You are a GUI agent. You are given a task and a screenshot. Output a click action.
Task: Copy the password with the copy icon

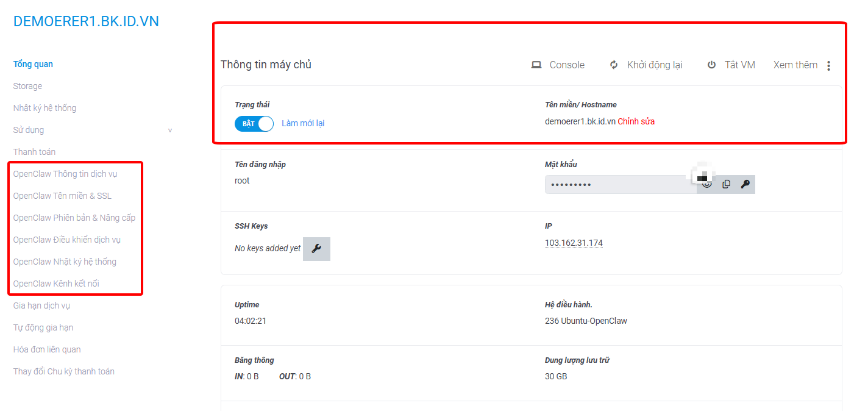tap(726, 184)
